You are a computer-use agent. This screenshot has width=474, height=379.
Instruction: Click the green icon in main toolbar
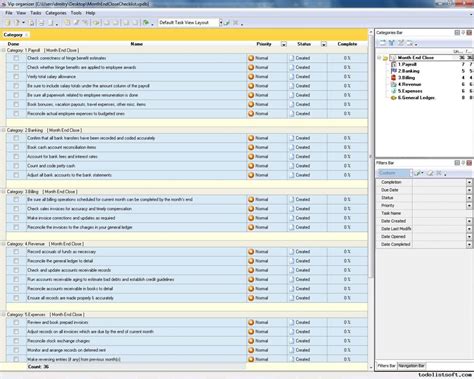pyautogui.click(x=146, y=23)
